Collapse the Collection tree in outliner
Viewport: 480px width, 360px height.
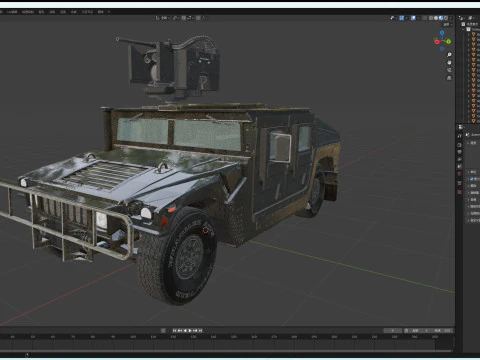tap(464, 29)
